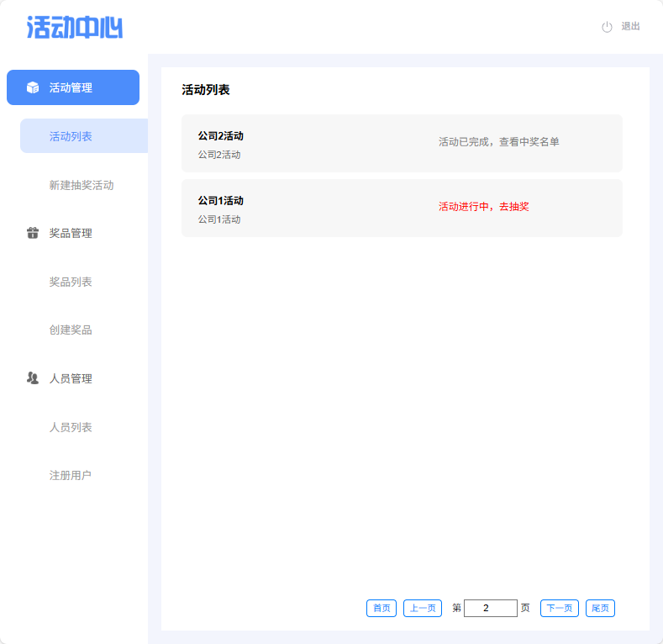Select the bold 公司1活动 title
The image size is (663, 644).
pyautogui.click(x=221, y=201)
